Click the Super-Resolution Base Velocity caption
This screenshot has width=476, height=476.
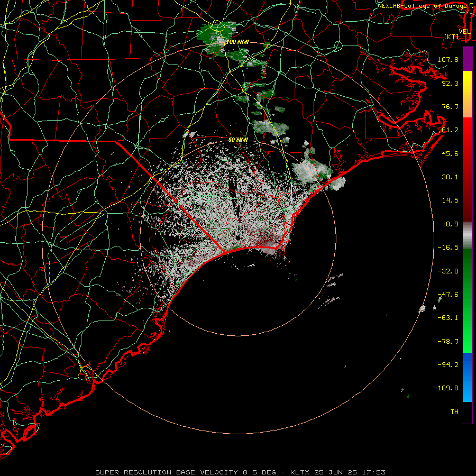[x=241, y=472]
